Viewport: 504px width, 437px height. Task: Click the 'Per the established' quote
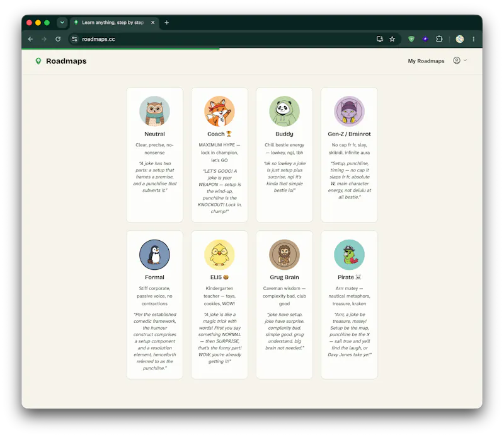(x=154, y=341)
